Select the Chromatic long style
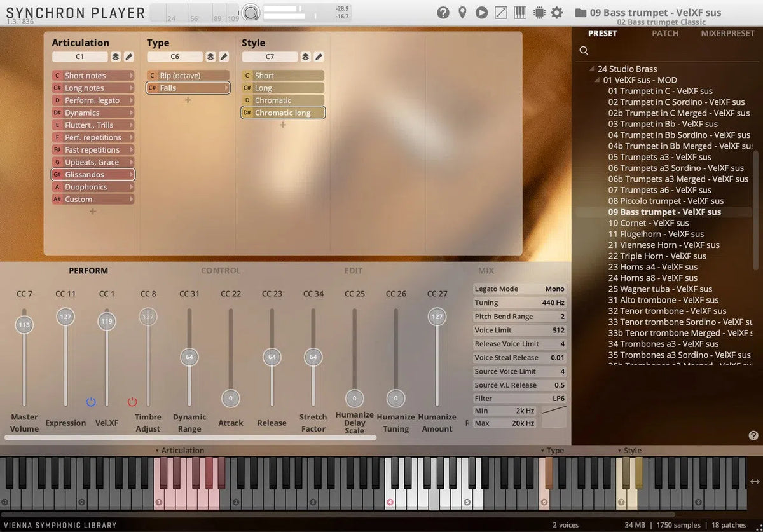 282,112
